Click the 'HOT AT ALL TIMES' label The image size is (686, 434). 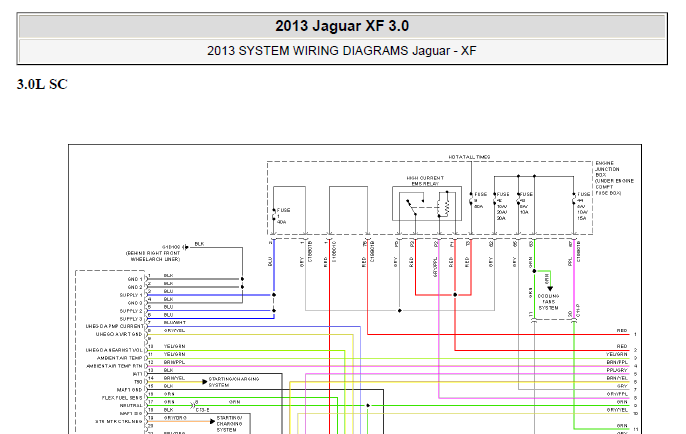(x=469, y=157)
